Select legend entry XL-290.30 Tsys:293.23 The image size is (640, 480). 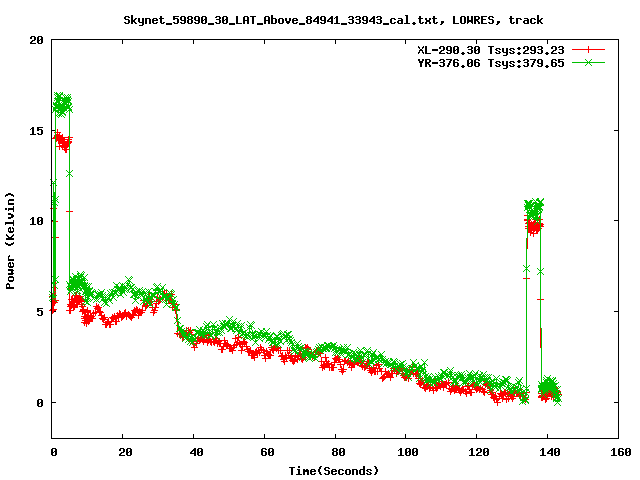click(x=491, y=50)
